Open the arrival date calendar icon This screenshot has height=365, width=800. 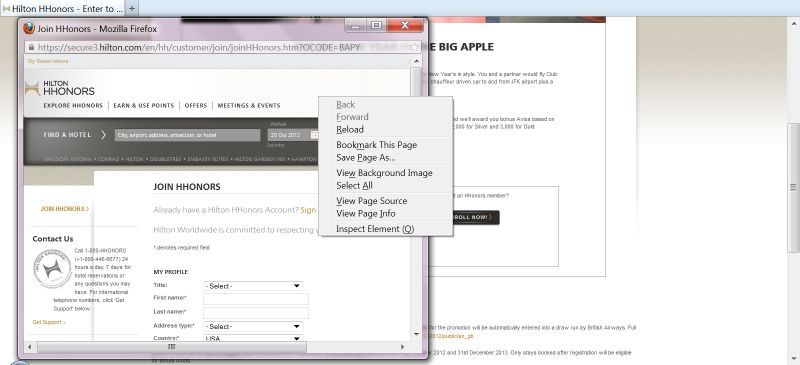click(x=314, y=135)
